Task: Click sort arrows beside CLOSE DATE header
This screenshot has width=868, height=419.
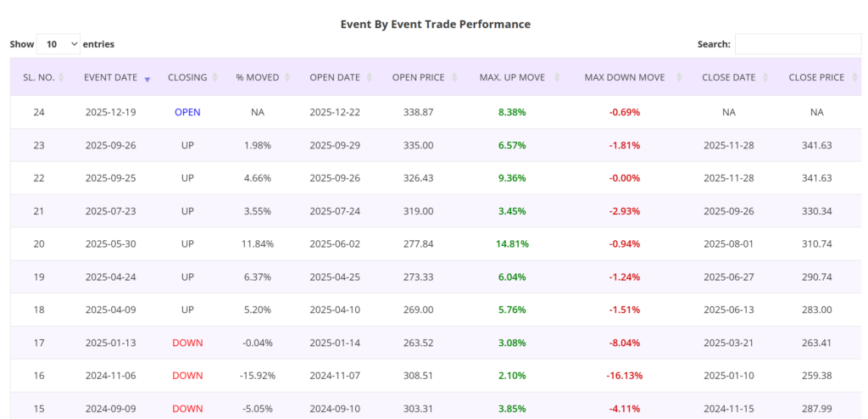Action: (766, 77)
